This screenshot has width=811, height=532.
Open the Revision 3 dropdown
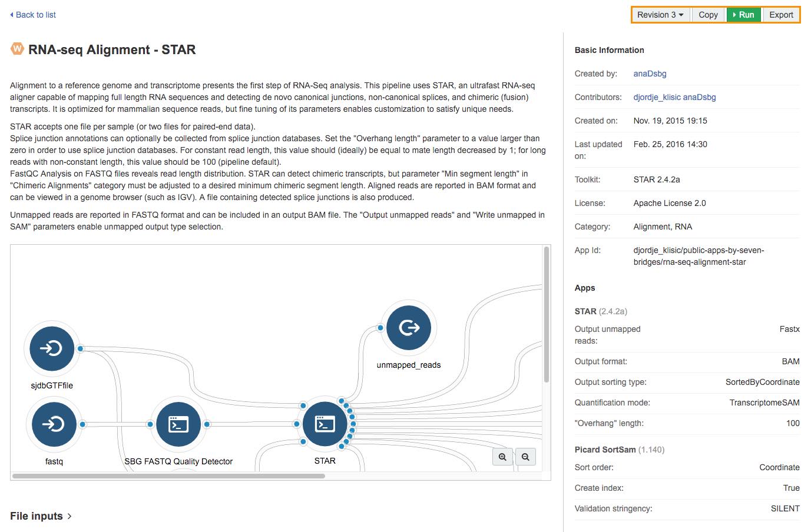(660, 15)
